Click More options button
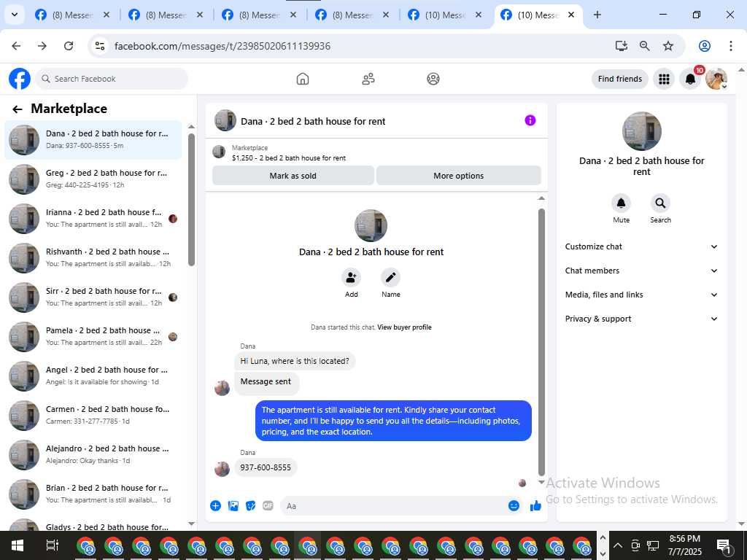This screenshot has height=560, width=747. tap(458, 176)
